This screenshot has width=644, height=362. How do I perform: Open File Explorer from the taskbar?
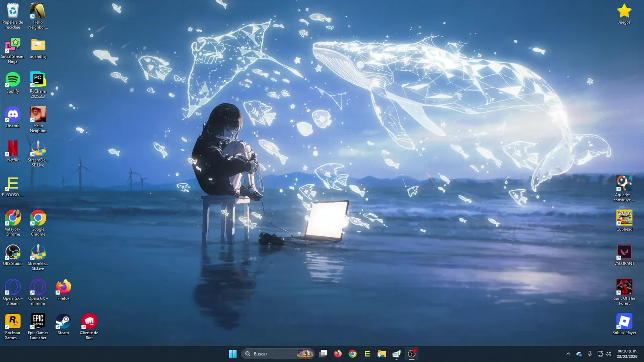point(382,354)
